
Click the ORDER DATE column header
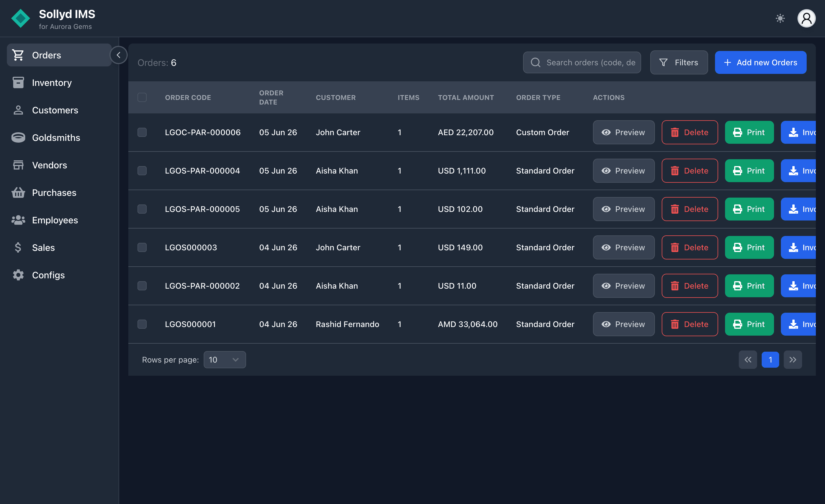271,97
